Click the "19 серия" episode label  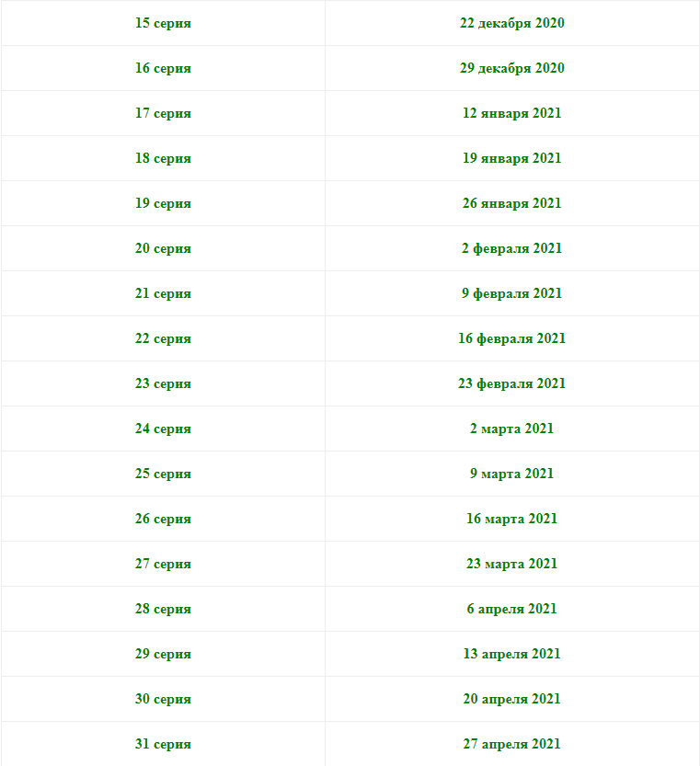coord(163,203)
